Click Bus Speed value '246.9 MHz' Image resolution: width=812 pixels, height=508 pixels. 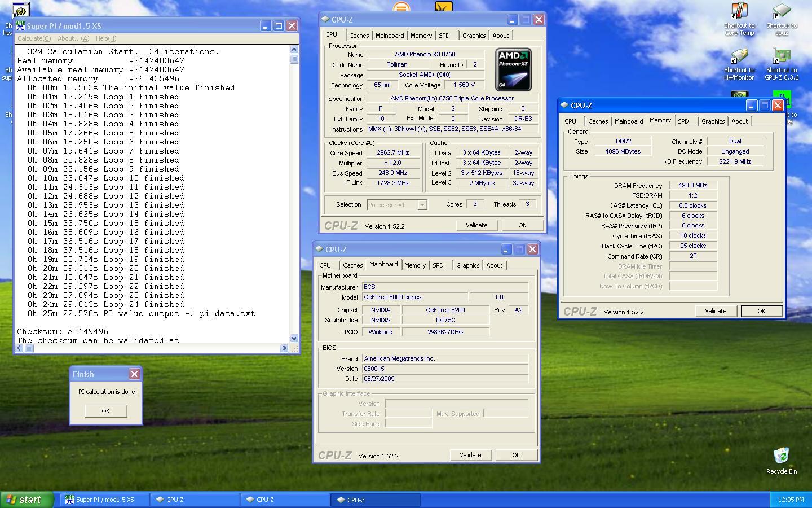click(392, 173)
